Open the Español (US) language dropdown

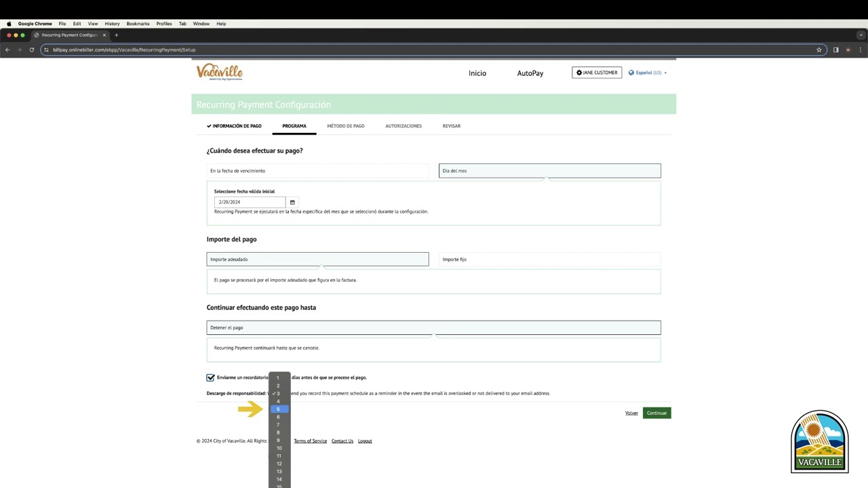click(648, 73)
